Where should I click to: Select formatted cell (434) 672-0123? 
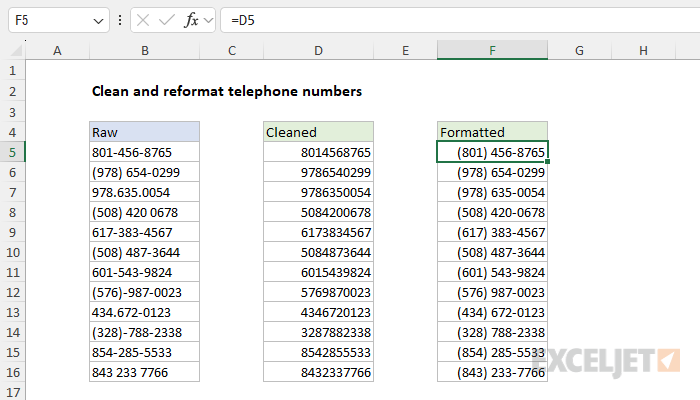tap(492, 312)
